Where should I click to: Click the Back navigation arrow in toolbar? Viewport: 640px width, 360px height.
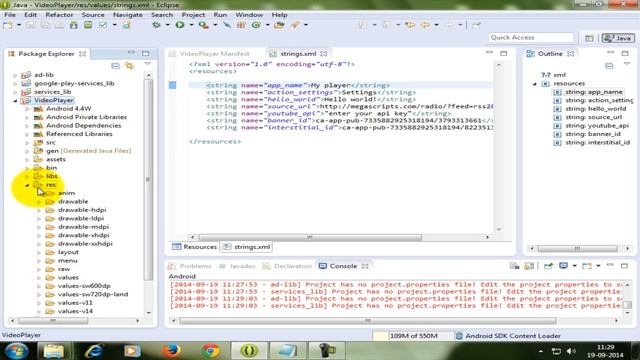[x=425, y=25]
